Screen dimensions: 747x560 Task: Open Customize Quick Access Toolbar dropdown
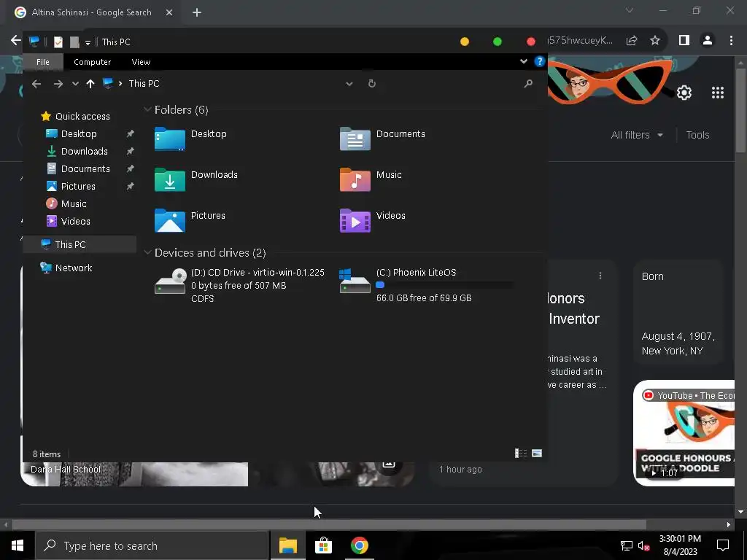(88, 42)
